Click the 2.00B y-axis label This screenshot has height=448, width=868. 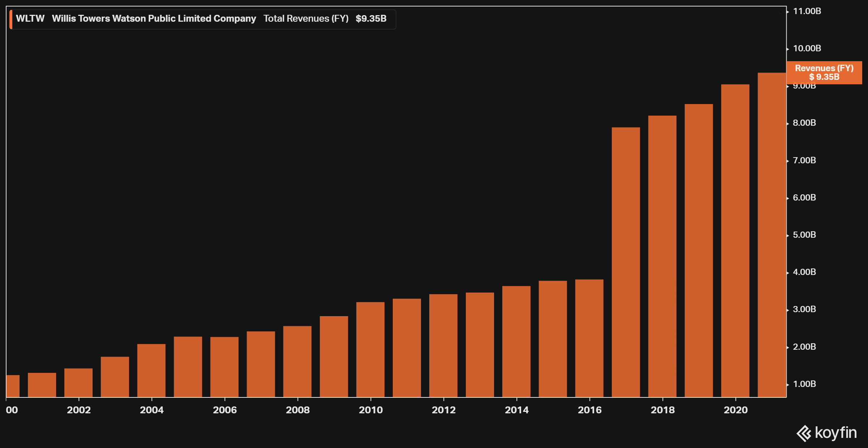(x=804, y=347)
